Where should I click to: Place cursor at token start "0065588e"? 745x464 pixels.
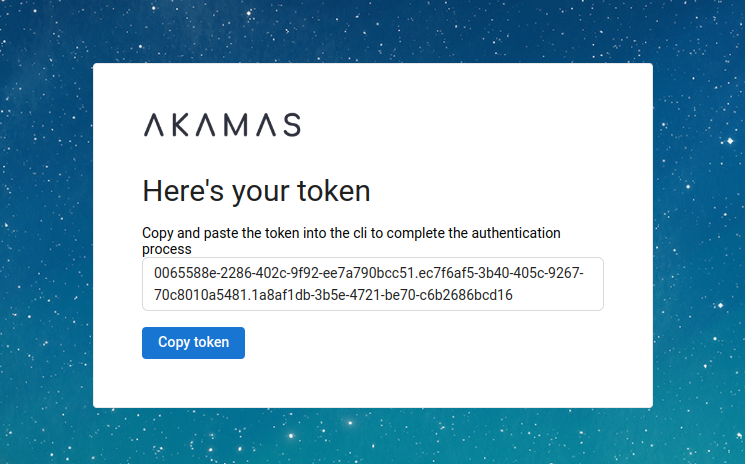(x=155, y=273)
